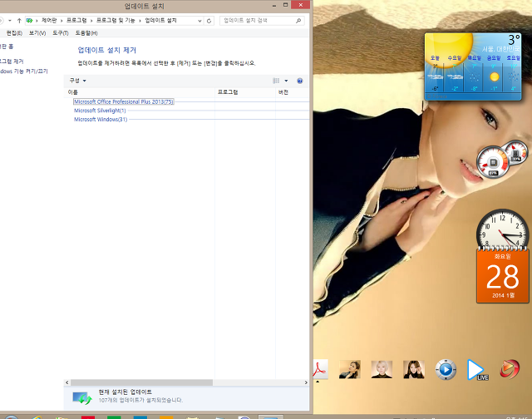Click 업데이트 설치 breadcrumb
The width and height of the screenshot is (532, 419).
(160, 20)
